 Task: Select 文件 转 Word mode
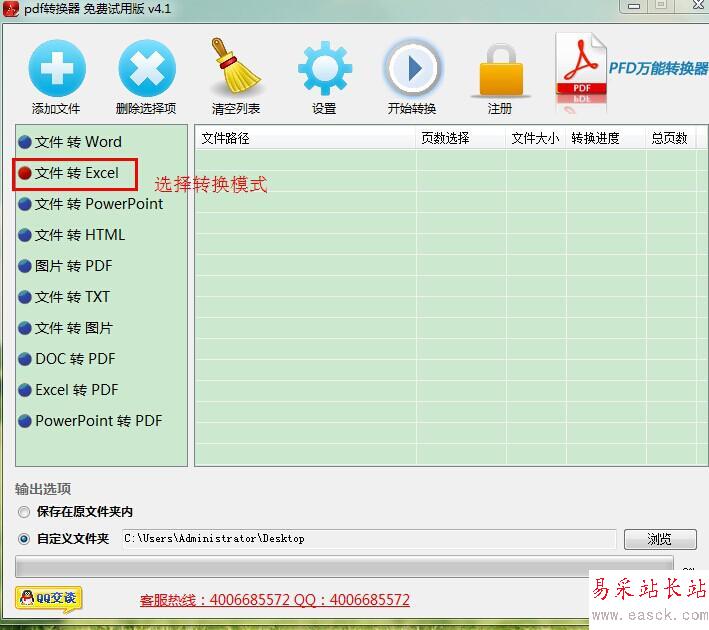[70, 142]
